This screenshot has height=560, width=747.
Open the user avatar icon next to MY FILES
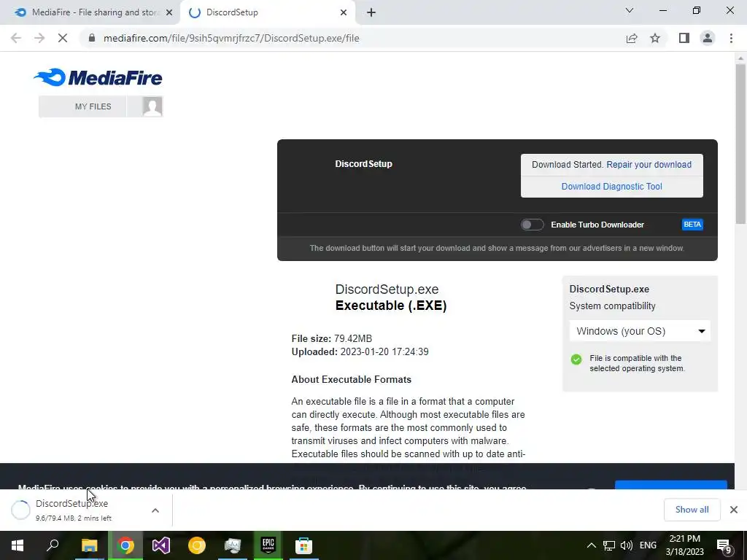pos(152,106)
